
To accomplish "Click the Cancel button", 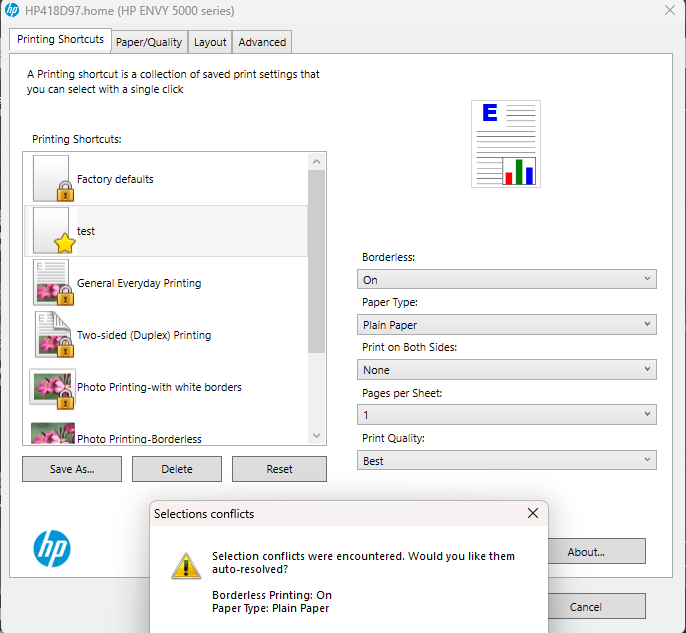I will click(597, 606).
